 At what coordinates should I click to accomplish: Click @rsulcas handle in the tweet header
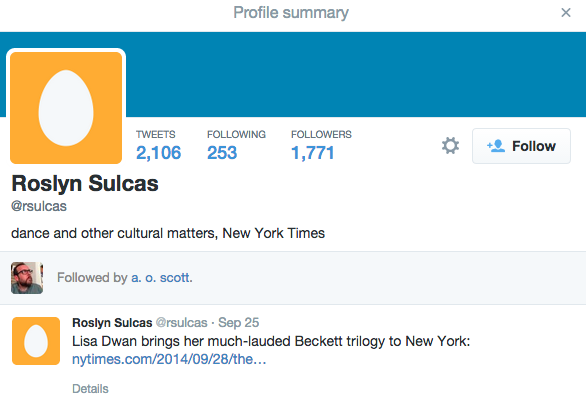point(181,323)
